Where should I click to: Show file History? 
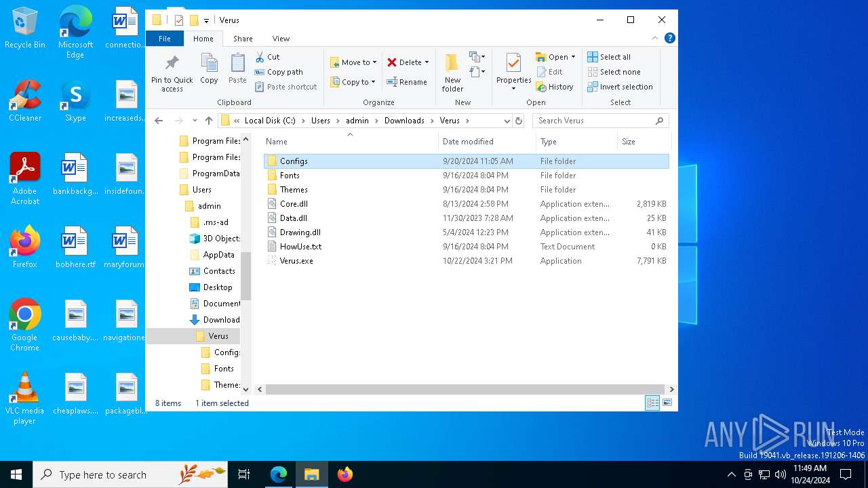pos(555,87)
